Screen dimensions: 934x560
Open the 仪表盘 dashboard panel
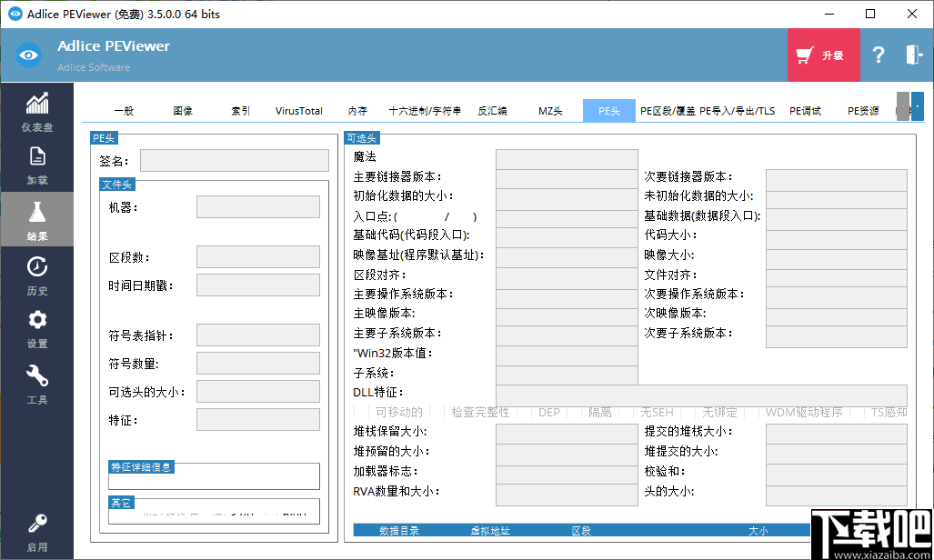[x=36, y=114]
